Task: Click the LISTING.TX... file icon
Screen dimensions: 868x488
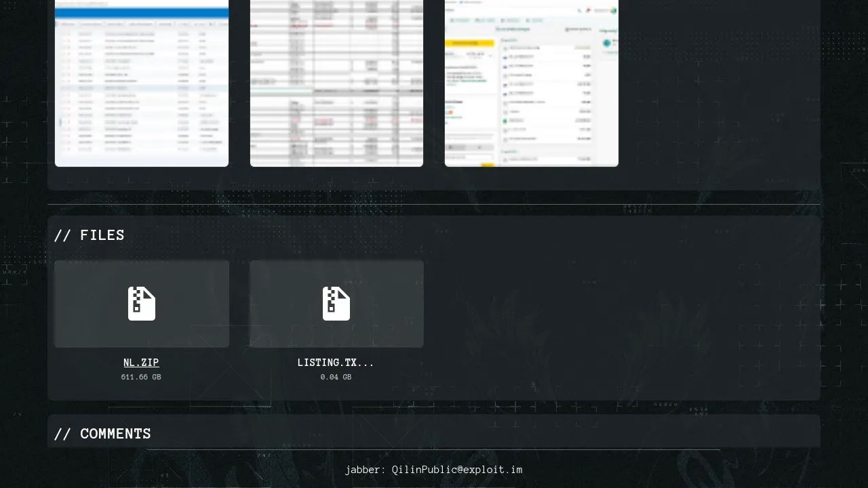Action: click(x=336, y=304)
